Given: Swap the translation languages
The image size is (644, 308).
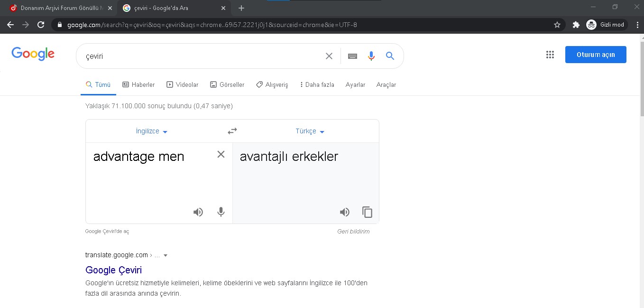Looking at the screenshot, I should tap(232, 131).
